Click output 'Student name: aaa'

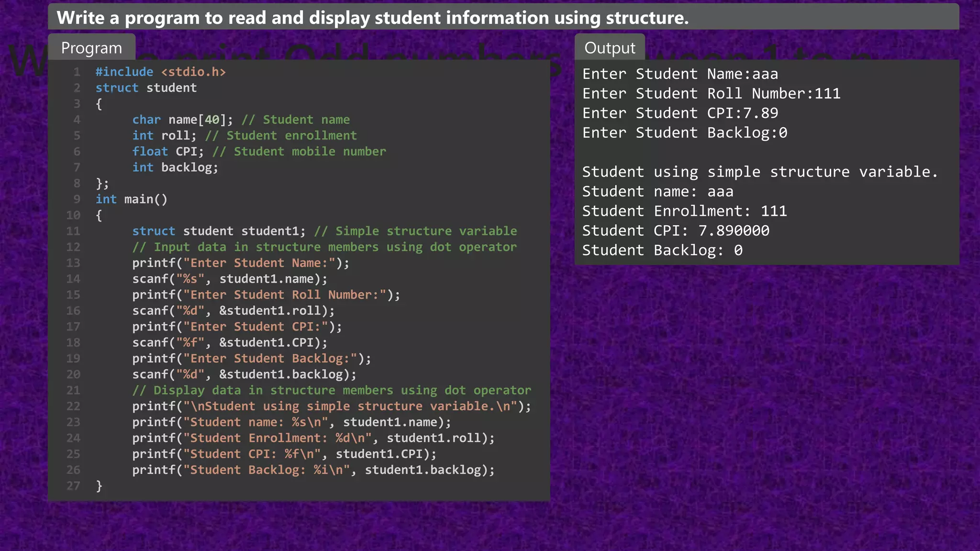(658, 192)
